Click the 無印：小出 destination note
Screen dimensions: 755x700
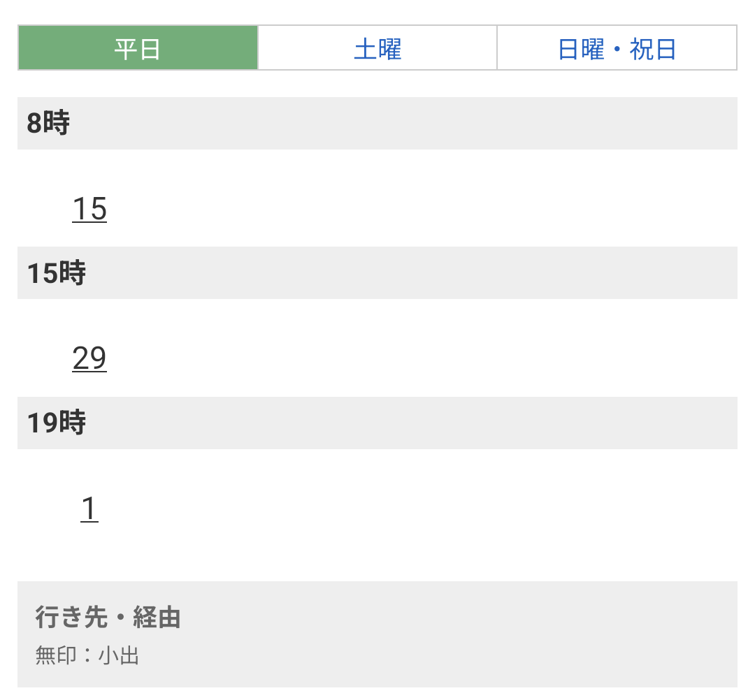[87, 655]
